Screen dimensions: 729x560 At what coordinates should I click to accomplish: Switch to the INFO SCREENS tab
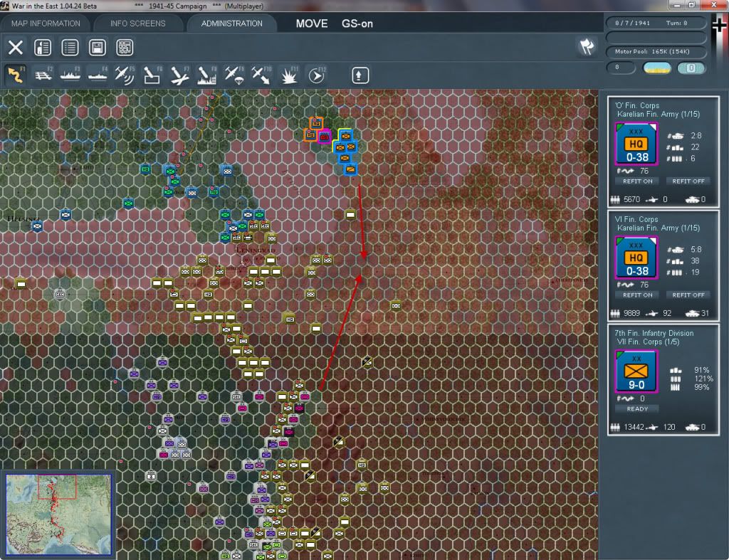coord(137,23)
